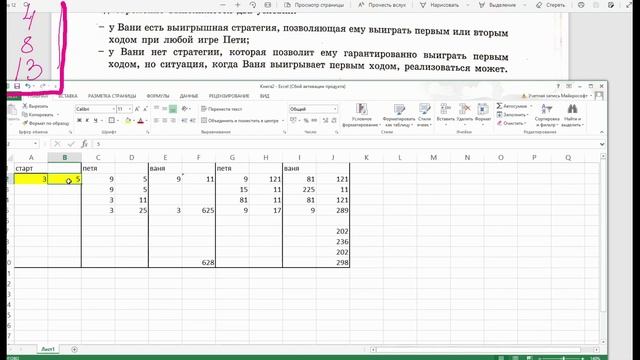
Task: Apply percent style number format
Action: (x=306, y=120)
